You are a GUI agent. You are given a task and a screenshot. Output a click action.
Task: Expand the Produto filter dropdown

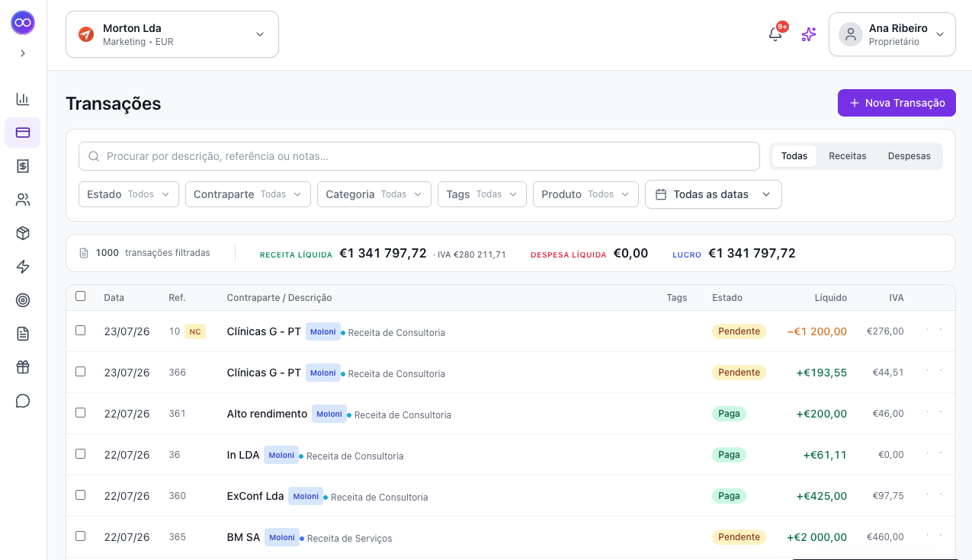click(585, 194)
